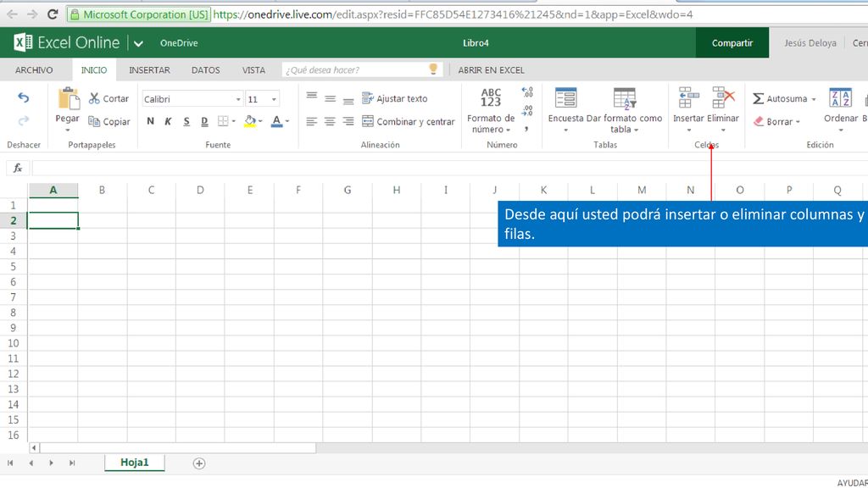Apply font color A swatch
The width and height of the screenshot is (868, 488).
coord(277,121)
